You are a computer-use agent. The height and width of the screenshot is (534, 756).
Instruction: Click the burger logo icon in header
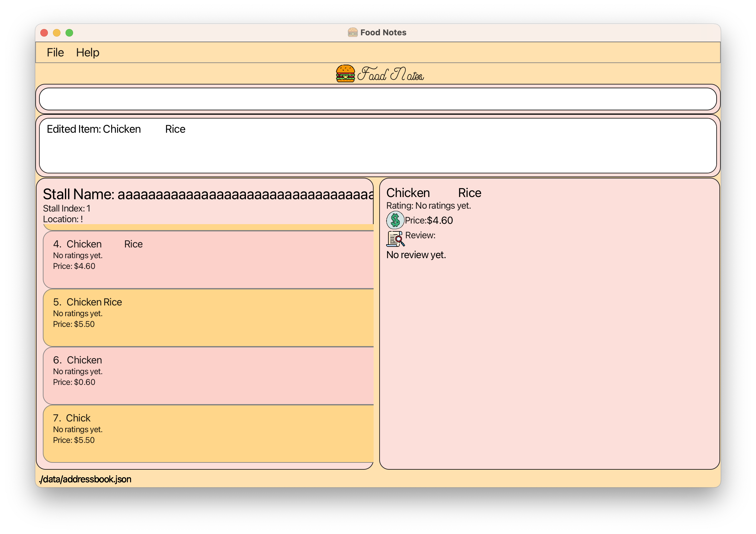pyautogui.click(x=345, y=73)
